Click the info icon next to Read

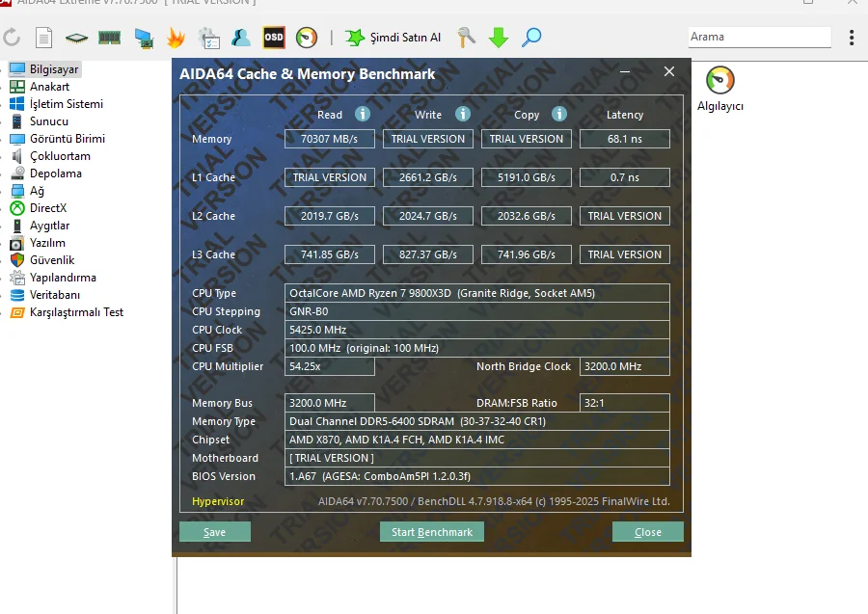pos(363,114)
